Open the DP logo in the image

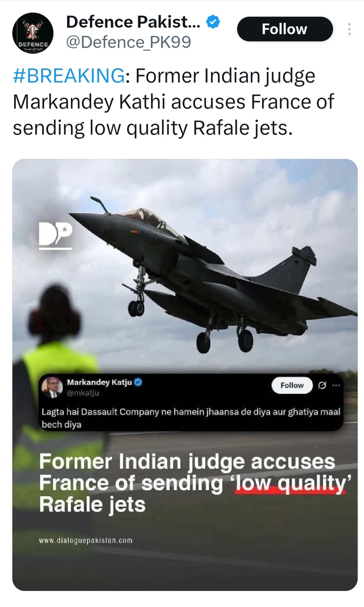[x=56, y=236]
